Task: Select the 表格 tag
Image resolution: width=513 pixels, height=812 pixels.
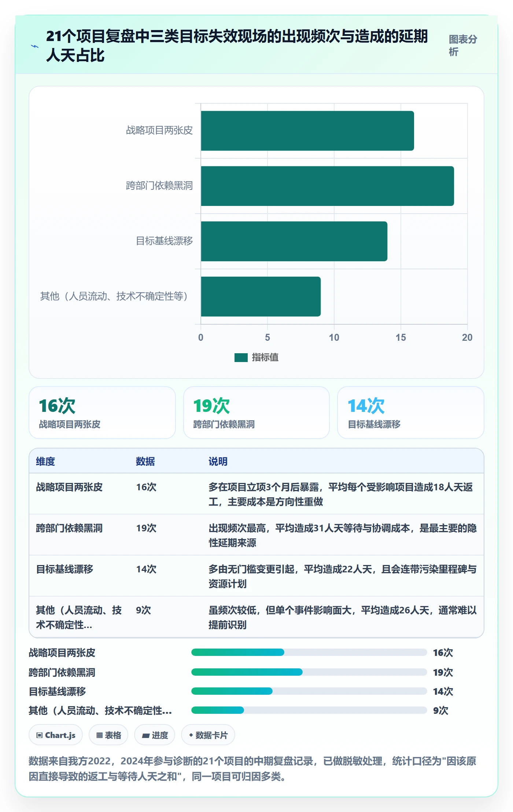Action: 108,735
